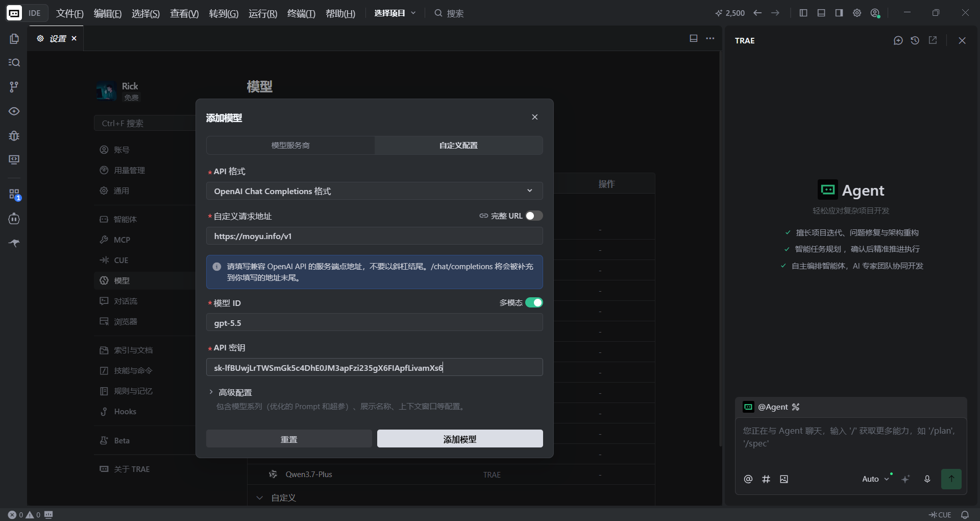Click the 添加模型 confirm button
The height and width of the screenshot is (521, 980).
pos(460,439)
